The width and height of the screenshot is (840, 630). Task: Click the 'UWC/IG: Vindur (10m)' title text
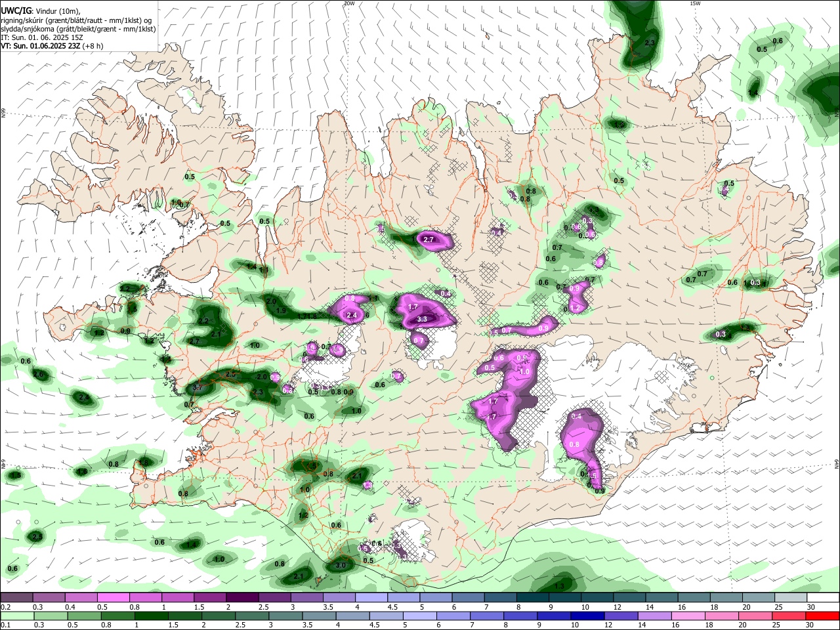tap(41, 11)
